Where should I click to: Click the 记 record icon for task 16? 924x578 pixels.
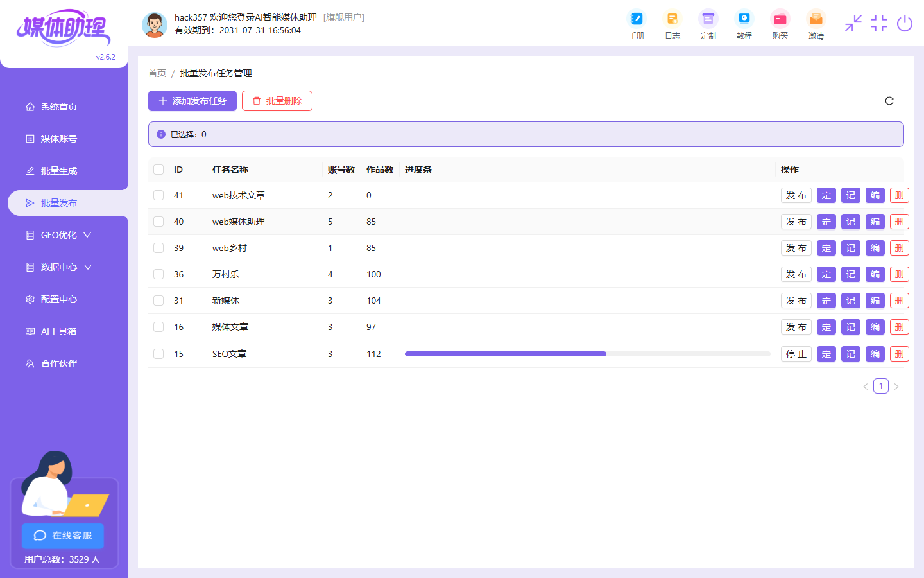pyautogui.click(x=851, y=327)
